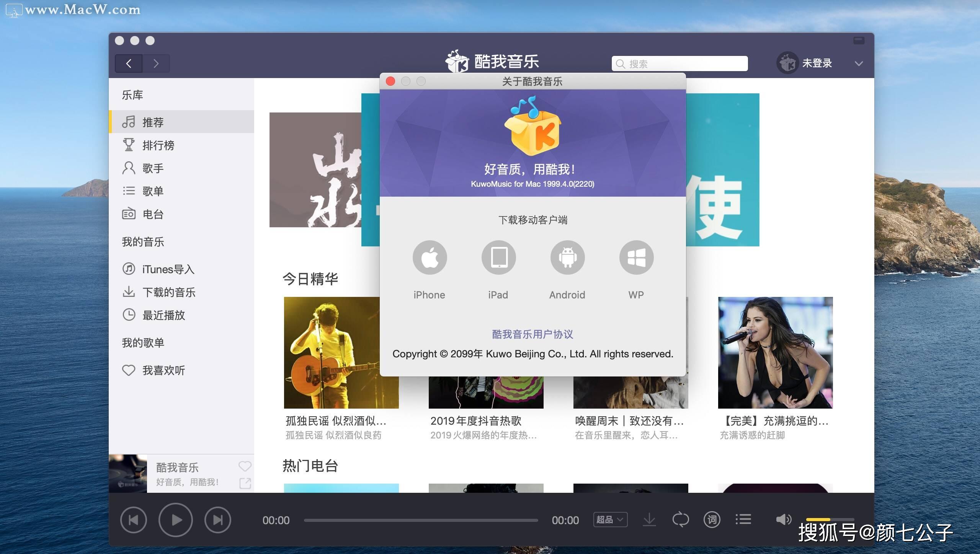
Task: Click the 未登录 user avatar
Action: [x=787, y=63]
